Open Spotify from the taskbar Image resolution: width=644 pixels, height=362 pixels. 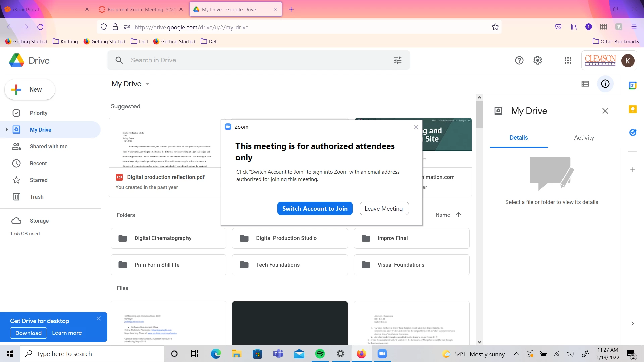(320, 354)
